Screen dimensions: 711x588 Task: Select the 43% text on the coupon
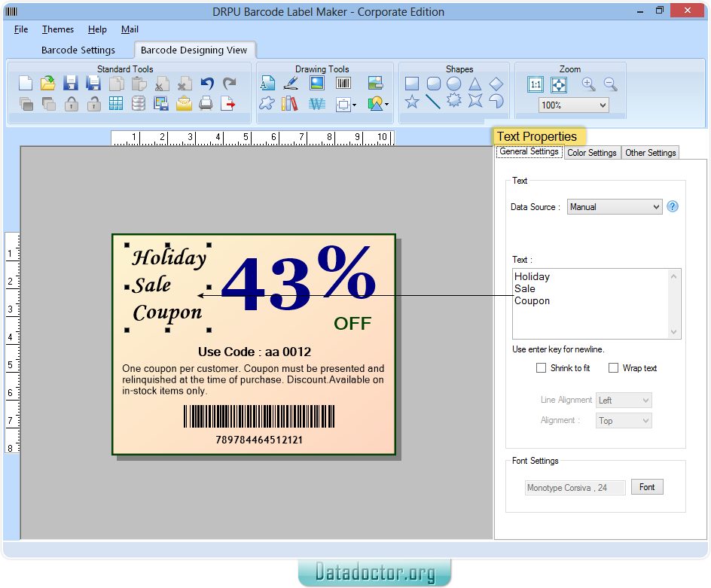coord(298,279)
